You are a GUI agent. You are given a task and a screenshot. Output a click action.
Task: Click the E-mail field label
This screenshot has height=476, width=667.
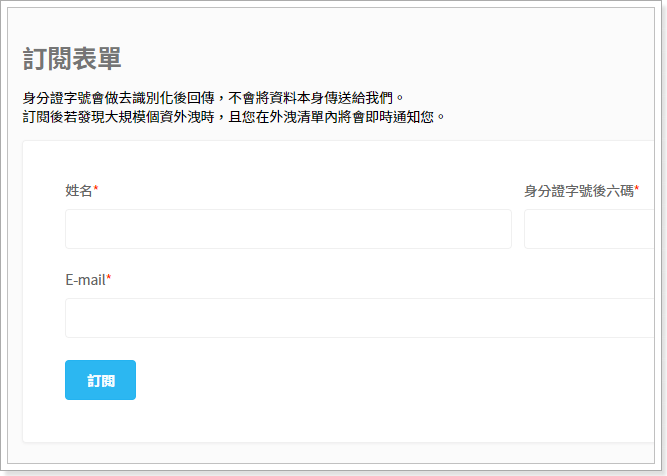85,279
